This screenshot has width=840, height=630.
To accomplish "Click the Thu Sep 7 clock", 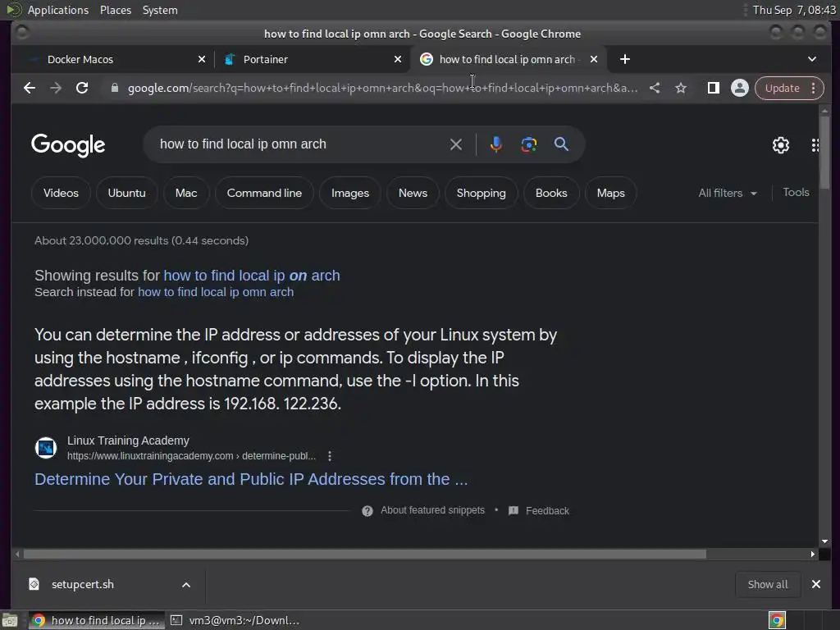I will (794, 10).
